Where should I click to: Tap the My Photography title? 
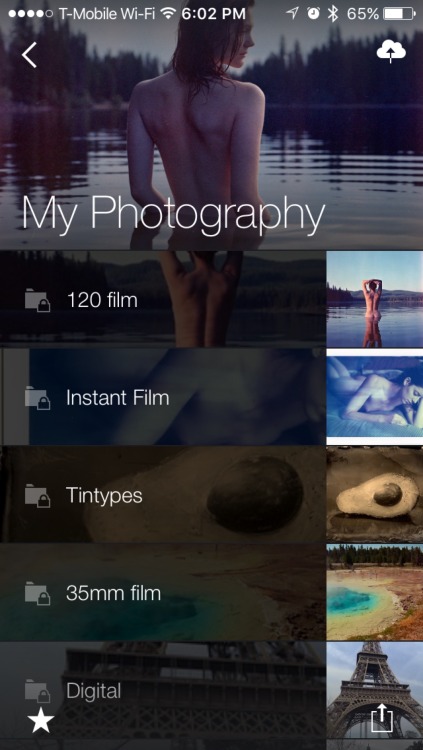(x=173, y=215)
